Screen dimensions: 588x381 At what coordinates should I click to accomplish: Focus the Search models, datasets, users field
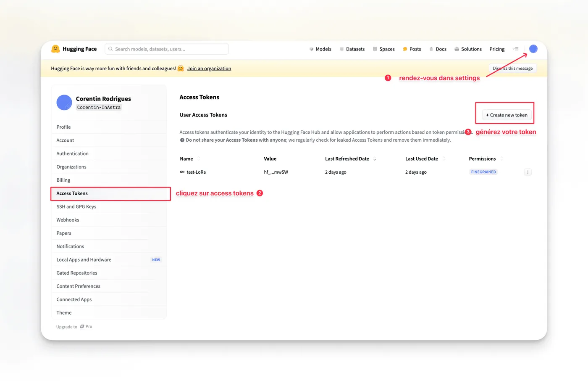coord(167,49)
